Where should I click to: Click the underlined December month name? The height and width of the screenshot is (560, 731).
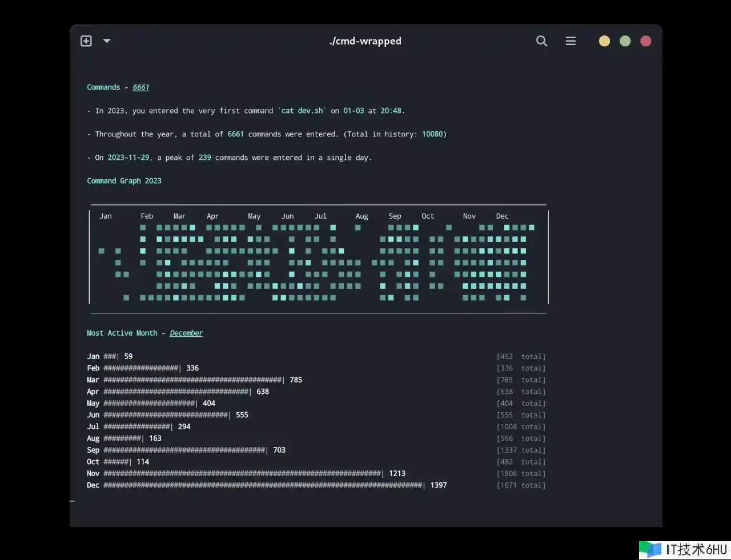pyautogui.click(x=186, y=333)
